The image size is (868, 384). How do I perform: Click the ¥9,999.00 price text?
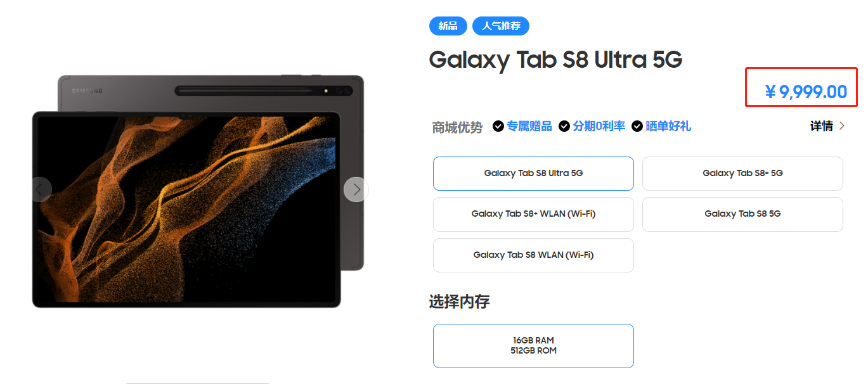(806, 92)
